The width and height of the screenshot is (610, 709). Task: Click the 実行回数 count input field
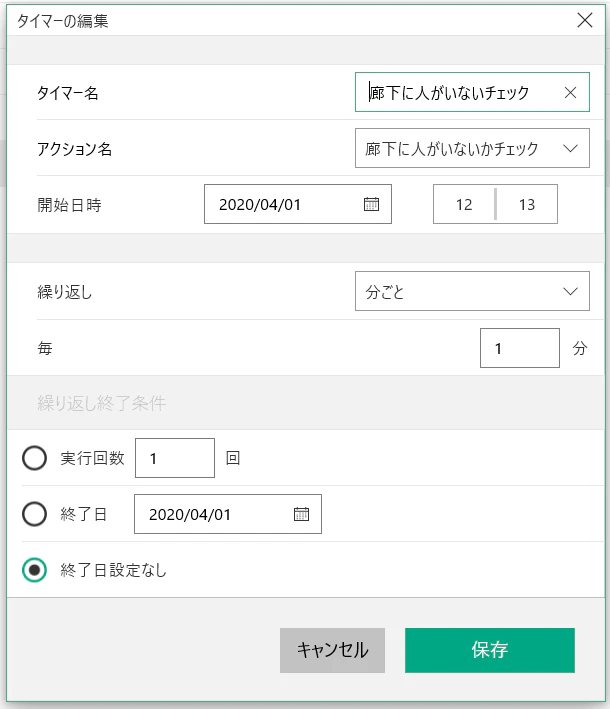(175, 458)
